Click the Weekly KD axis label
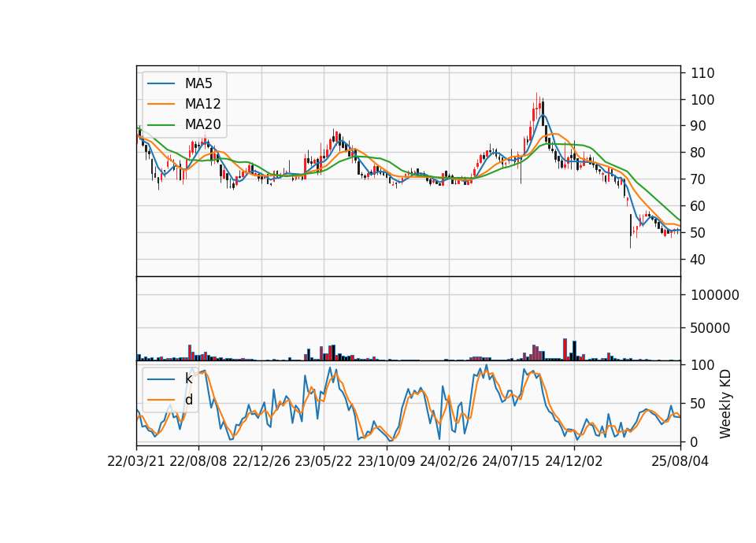Viewport: 756px width, 543px height. (725, 404)
